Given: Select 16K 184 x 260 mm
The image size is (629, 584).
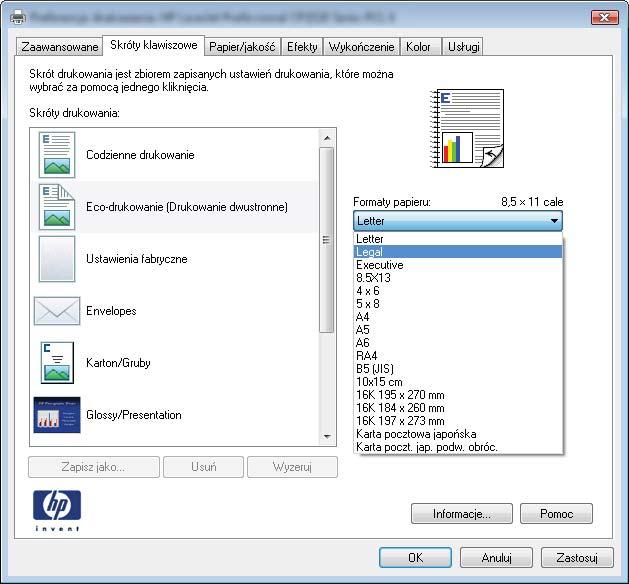Looking at the screenshot, I should [458, 408].
